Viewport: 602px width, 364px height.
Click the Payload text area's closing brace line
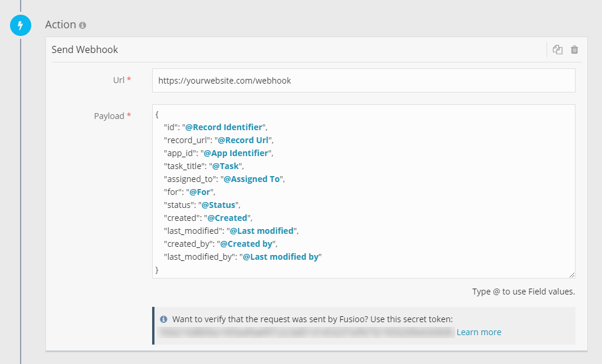[157, 270]
